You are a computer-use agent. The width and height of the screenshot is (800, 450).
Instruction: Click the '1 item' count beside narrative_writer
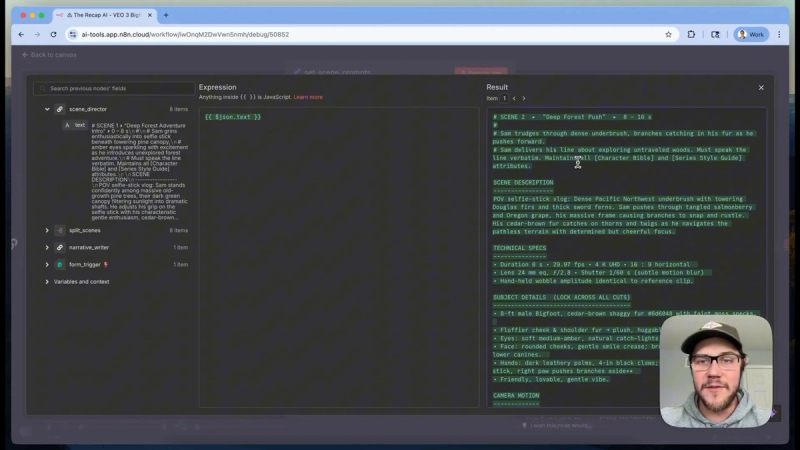(x=181, y=247)
